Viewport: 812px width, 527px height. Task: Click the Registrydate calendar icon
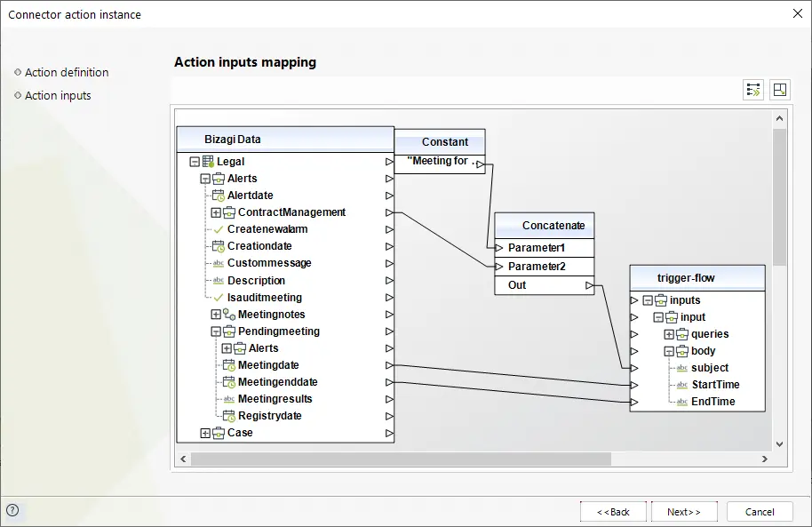(x=229, y=416)
